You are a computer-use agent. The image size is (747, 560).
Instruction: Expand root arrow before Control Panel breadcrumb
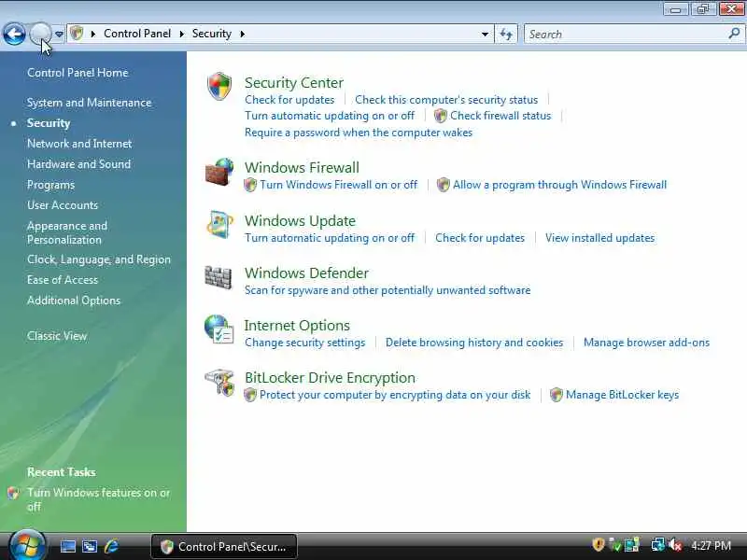[93, 34]
